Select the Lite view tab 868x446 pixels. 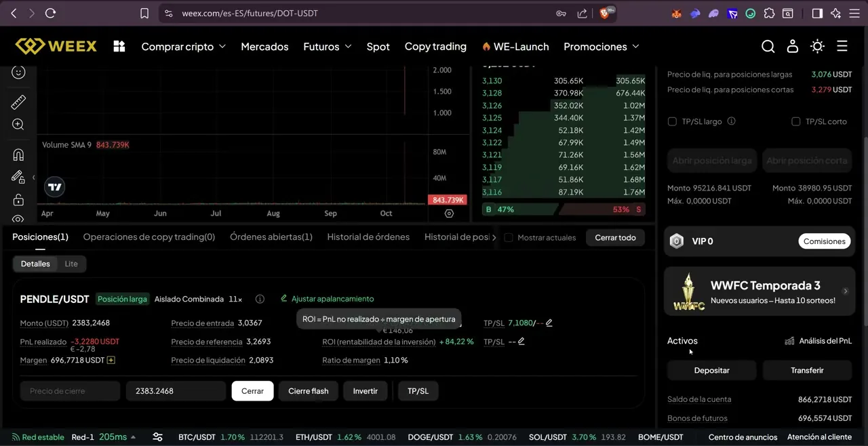click(71, 264)
